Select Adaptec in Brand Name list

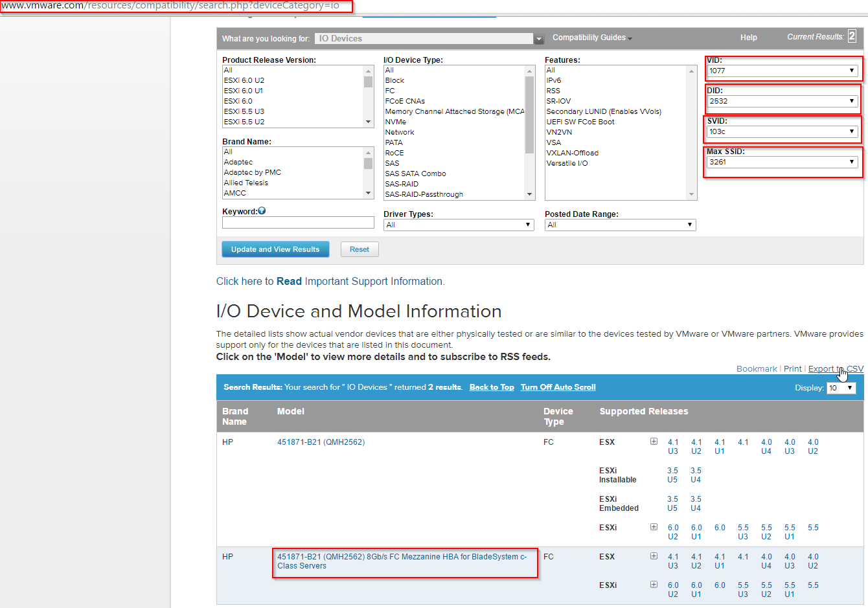point(238,162)
